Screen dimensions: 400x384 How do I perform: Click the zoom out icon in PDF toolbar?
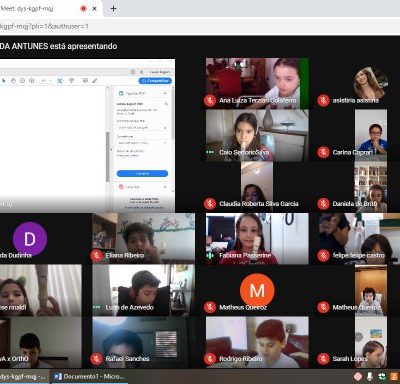pyautogui.click(x=22, y=81)
